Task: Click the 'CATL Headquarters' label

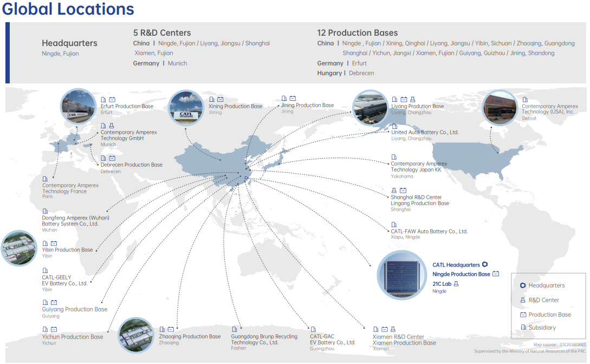Action: pos(456,265)
